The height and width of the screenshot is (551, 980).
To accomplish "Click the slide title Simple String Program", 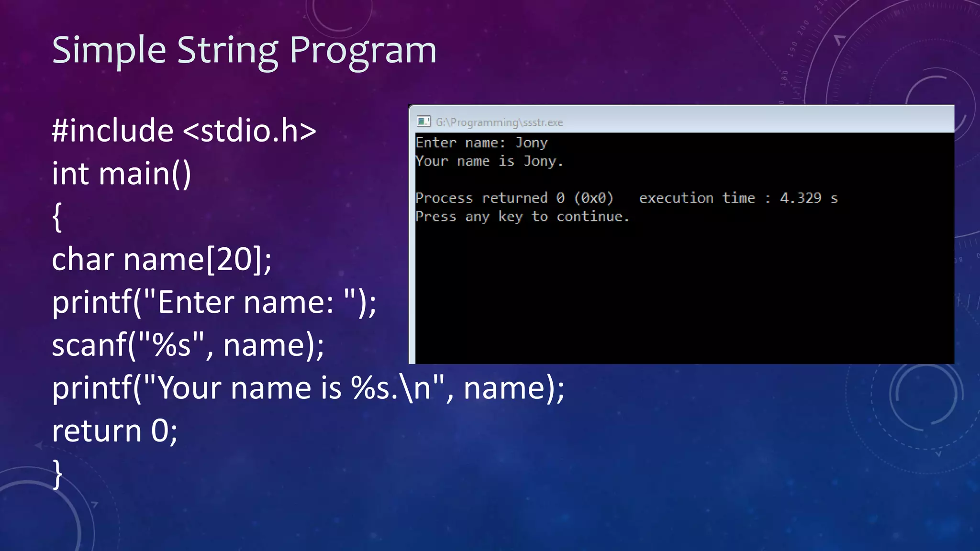I will [x=244, y=51].
